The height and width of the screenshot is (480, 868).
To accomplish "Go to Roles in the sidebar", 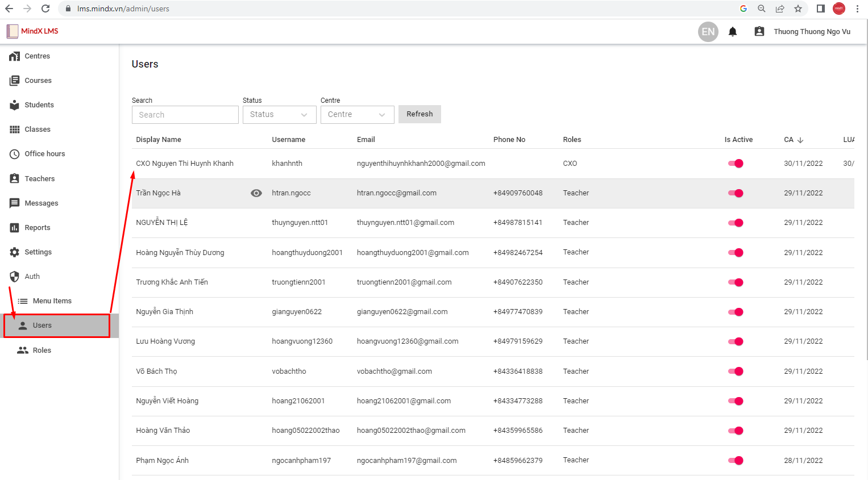I will pyautogui.click(x=42, y=350).
